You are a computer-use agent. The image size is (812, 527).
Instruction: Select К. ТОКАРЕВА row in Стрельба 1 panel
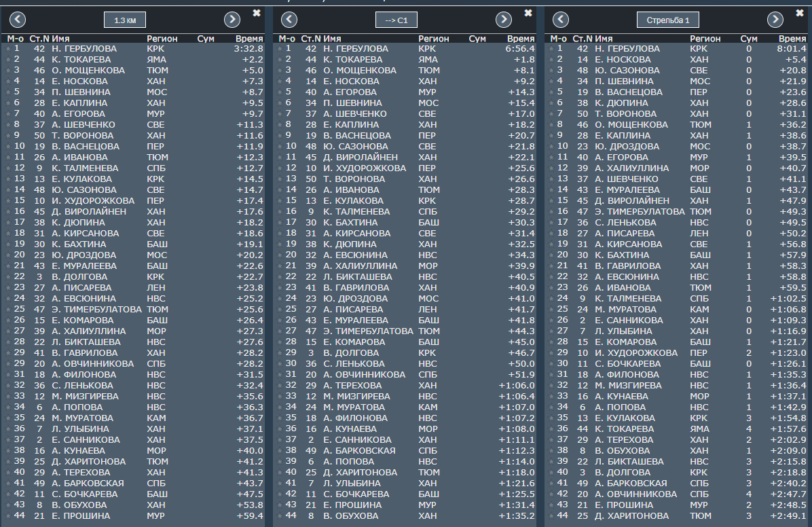tap(678, 429)
